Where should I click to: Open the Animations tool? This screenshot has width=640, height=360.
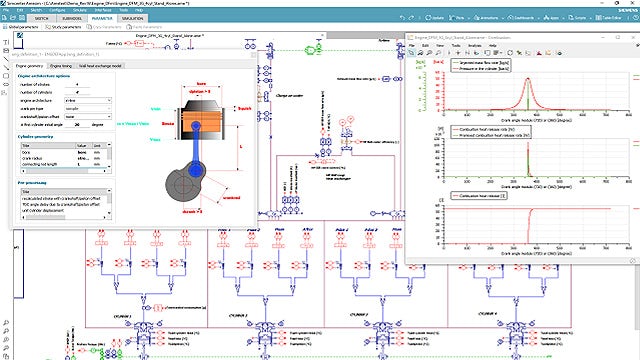tap(486, 18)
